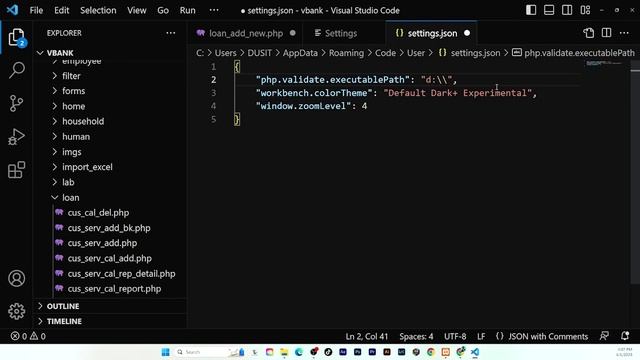Open the Manage gear icon

pyautogui.click(x=16, y=311)
